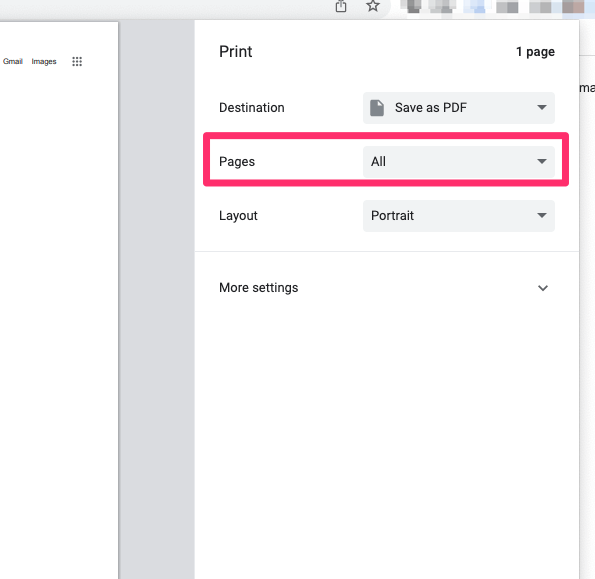Open the Layout dropdown set to Portrait
The width and height of the screenshot is (595, 579).
[459, 216]
